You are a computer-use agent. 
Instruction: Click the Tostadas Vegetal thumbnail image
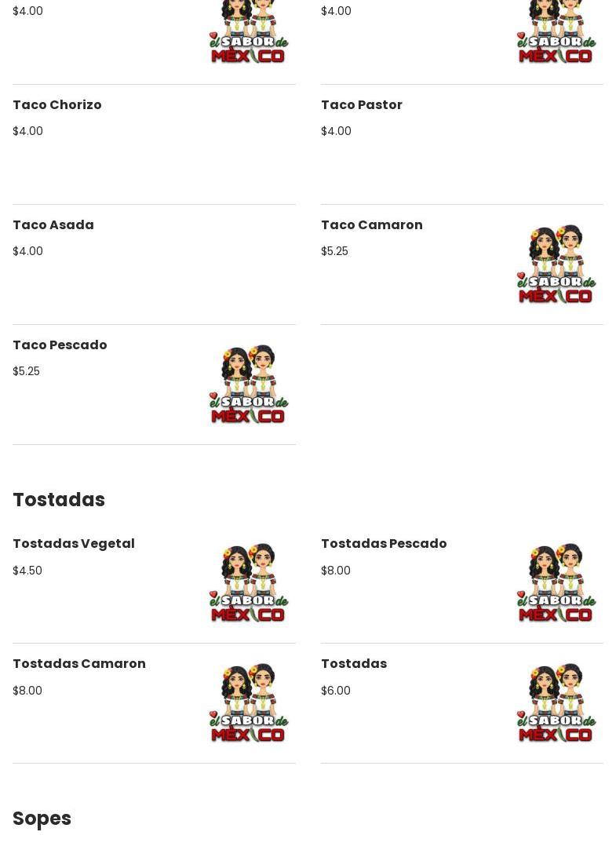pyautogui.click(x=249, y=582)
